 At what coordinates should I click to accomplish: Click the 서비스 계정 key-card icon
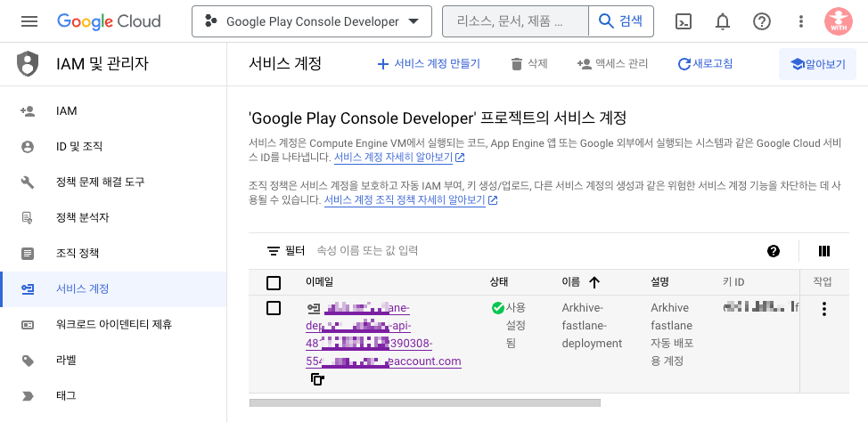[x=27, y=288]
